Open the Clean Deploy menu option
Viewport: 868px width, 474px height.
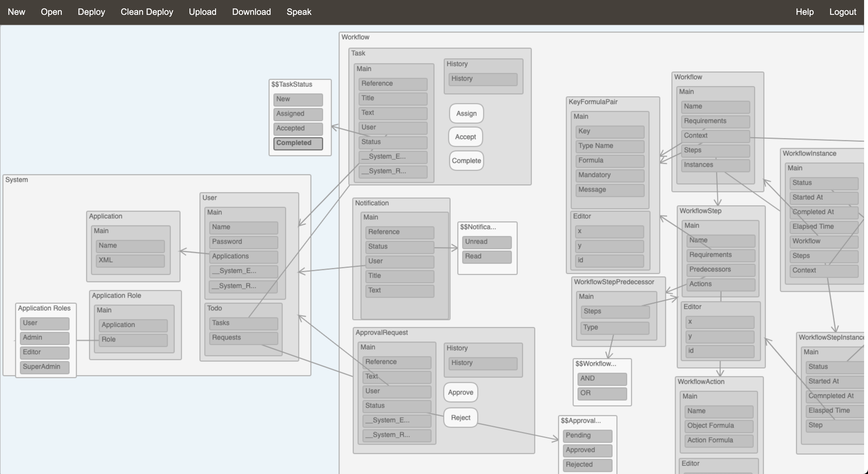147,12
